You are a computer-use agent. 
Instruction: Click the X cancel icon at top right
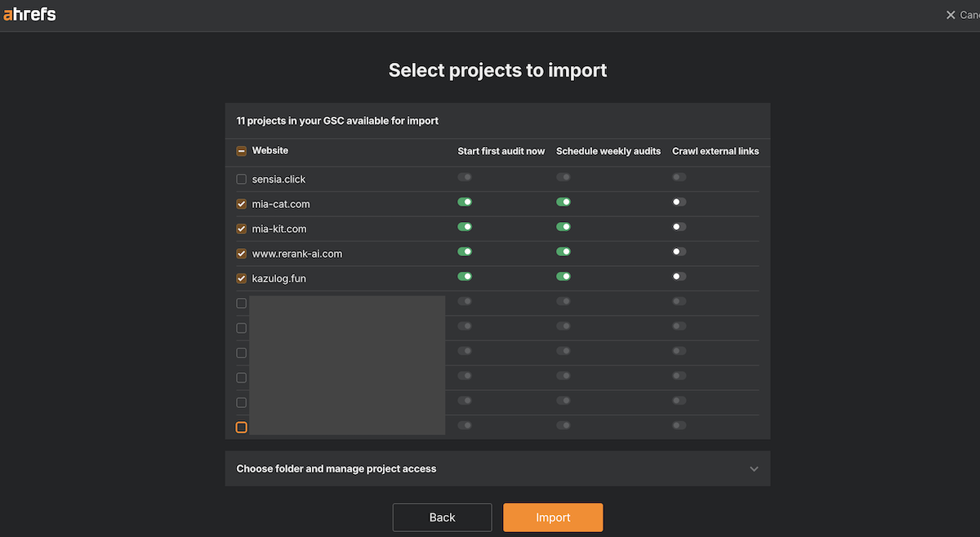pyautogui.click(x=950, y=14)
